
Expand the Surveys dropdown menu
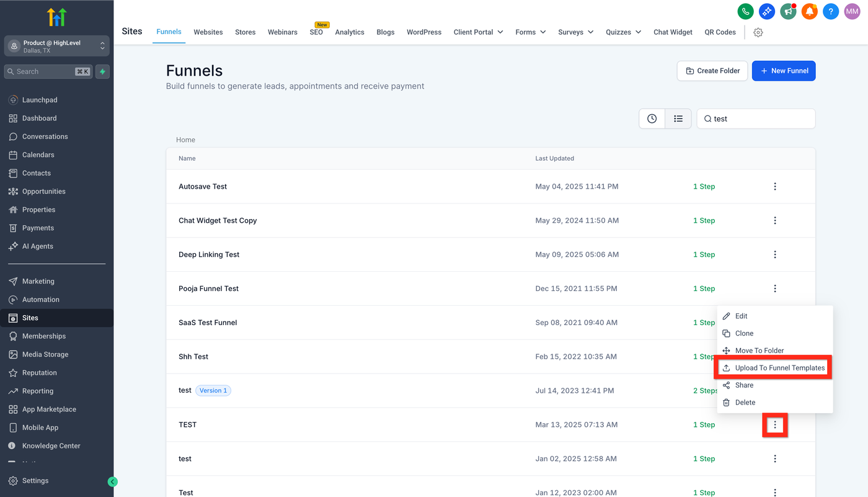click(x=575, y=32)
